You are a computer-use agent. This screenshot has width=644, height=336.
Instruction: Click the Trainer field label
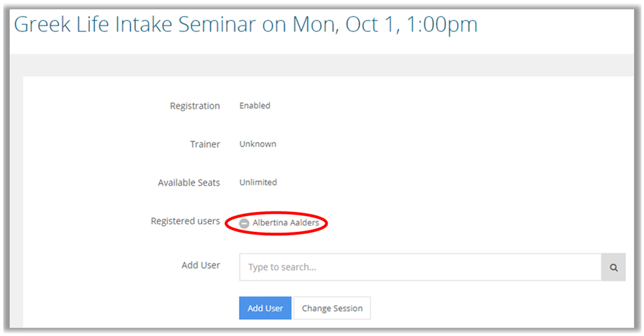tap(205, 144)
